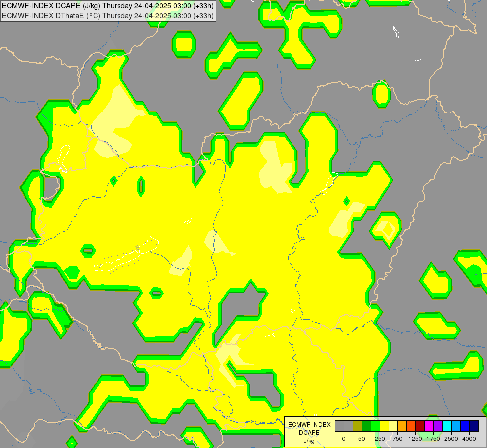Pick the navy legend swatch

coord(474,426)
